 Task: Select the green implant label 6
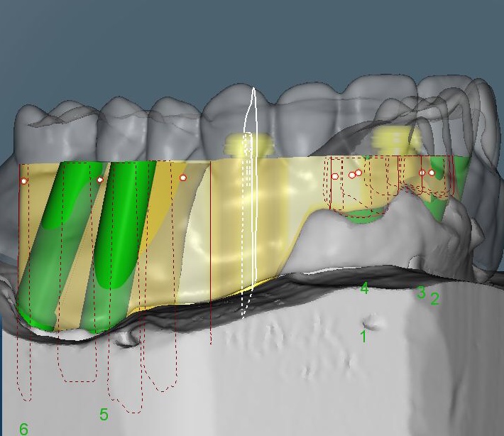point(24,429)
